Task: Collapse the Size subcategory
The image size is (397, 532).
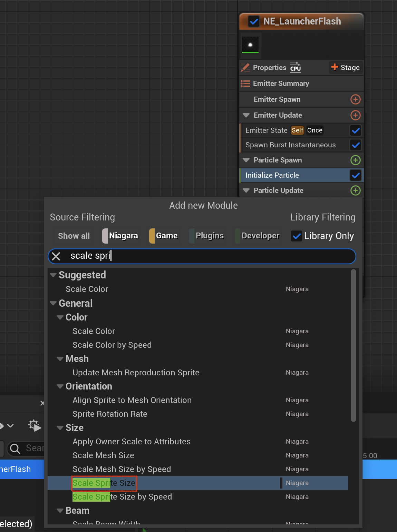Action: (60, 428)
